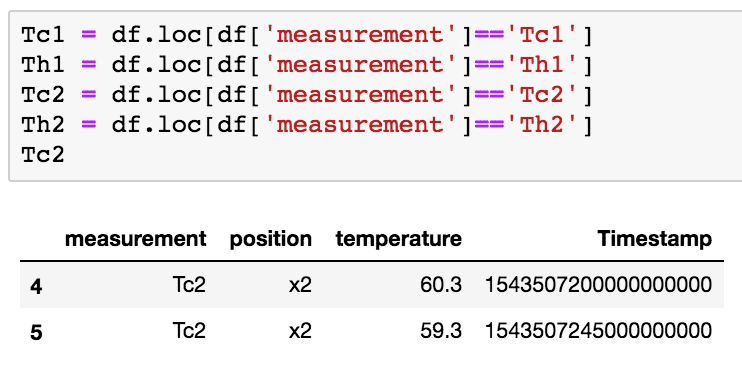Viewport: 742px width, 374px height.
Task: Place cursor on the Tc1 assignment line
Action: [307, 36]
